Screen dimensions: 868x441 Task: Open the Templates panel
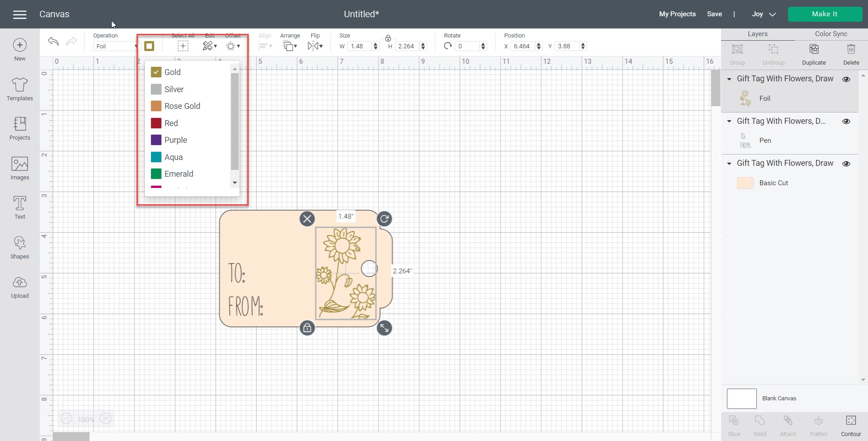19,89
